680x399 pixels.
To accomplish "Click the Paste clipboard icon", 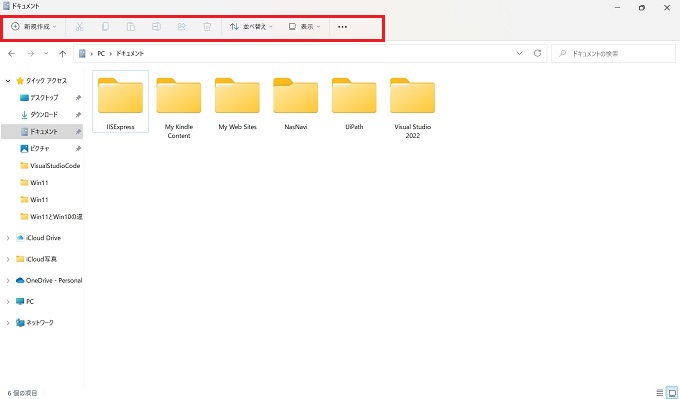I will tap(131, 27).
